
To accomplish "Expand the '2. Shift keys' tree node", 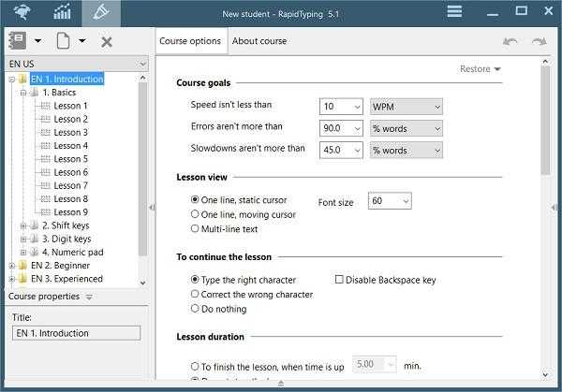I will tap(23, 225).
